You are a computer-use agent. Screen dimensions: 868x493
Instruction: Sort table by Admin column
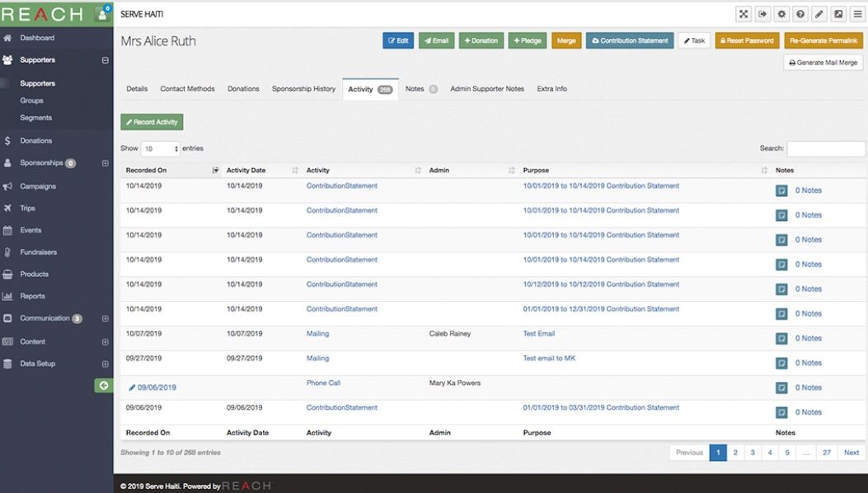[472, 170]
